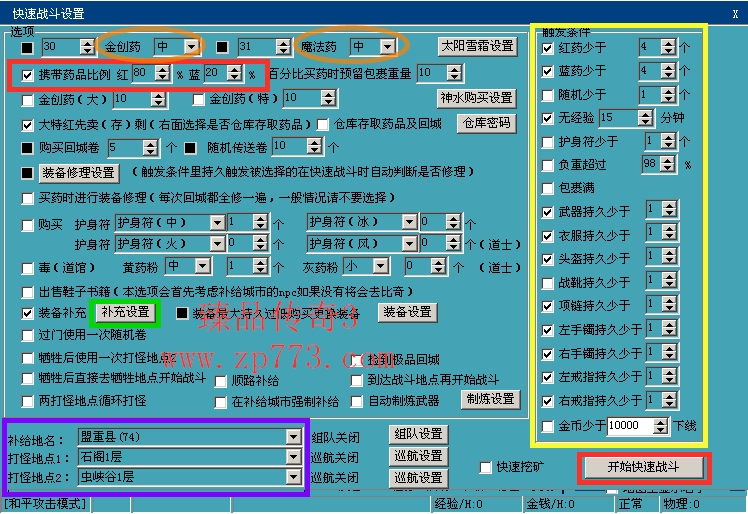Enable the 快速挖矿 checkbox
The width and height of the screenshot is (748, 514).
tap(486, 467)
